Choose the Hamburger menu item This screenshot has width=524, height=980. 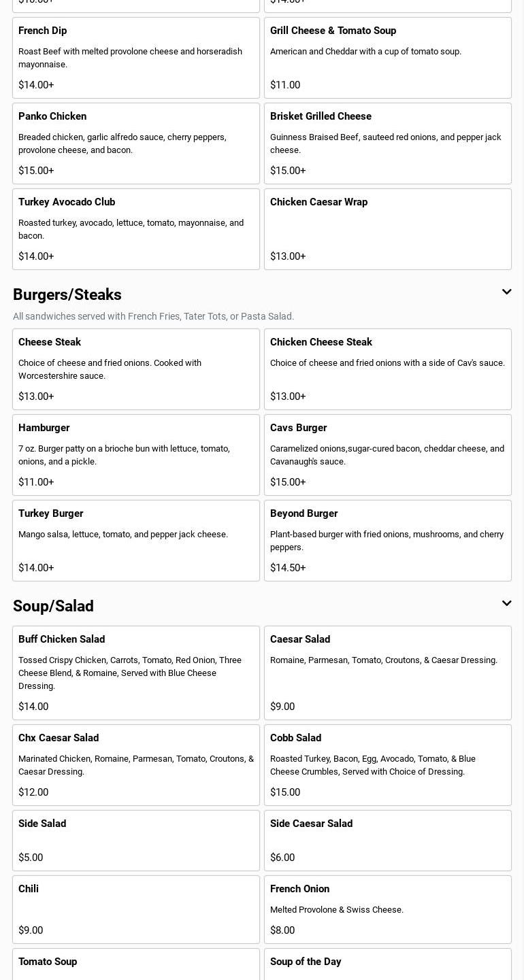(x=136, y=455)
